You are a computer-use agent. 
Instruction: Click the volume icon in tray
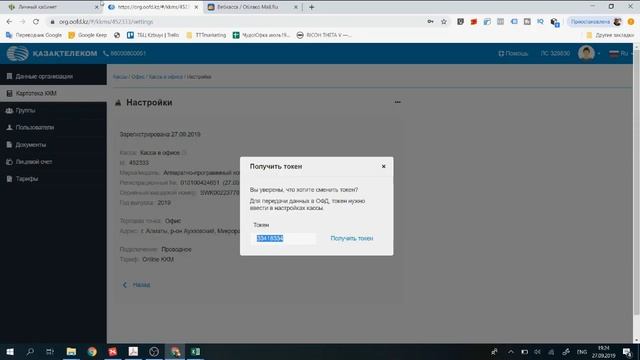pos(538,352)
